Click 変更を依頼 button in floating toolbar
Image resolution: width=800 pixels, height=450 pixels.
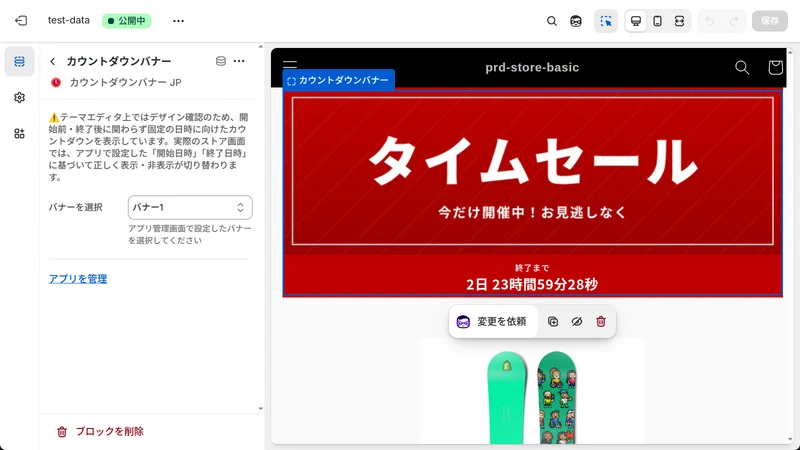click(x=493, y=321)
